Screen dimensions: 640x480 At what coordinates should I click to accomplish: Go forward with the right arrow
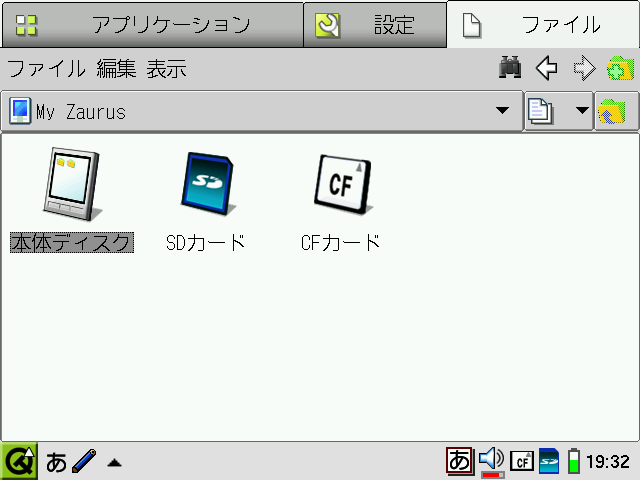584,67
